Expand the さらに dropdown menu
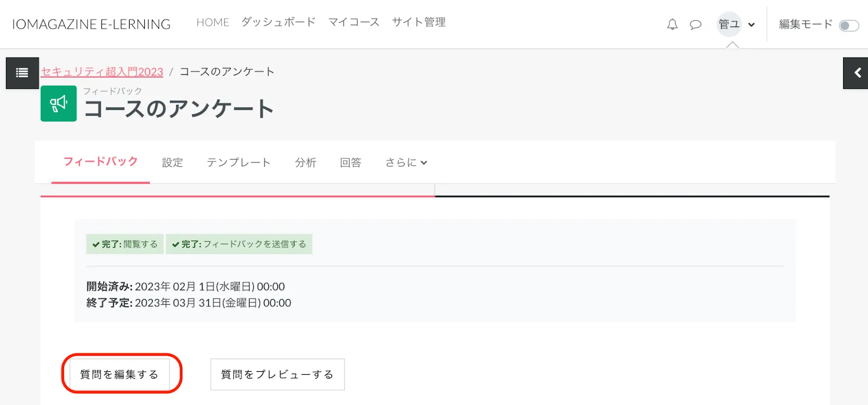Image resolution: width=868 pixels, height=405 pixels. pyautogui.click(x=406, y=163)
